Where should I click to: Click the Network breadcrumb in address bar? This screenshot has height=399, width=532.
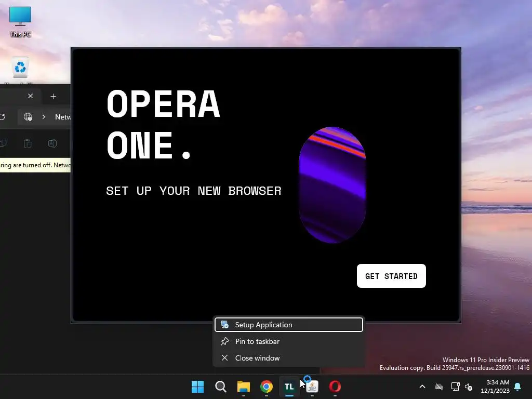(63, 117)
